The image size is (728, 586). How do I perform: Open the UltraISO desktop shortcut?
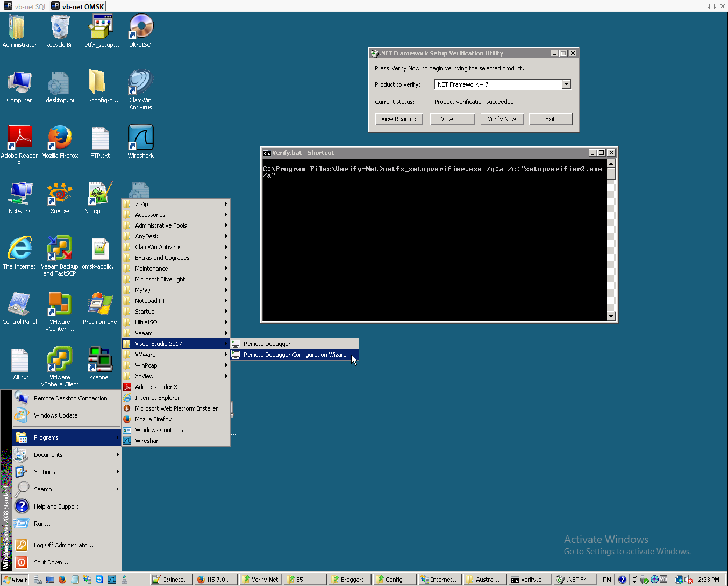140,31
